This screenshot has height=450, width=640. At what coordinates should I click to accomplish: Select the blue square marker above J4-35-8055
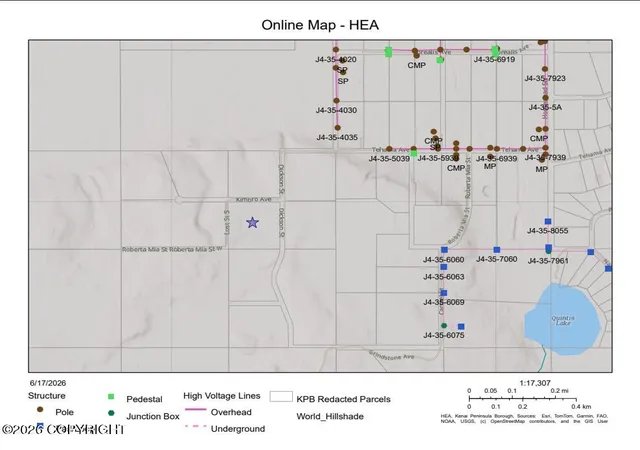(x=548, y=221)
